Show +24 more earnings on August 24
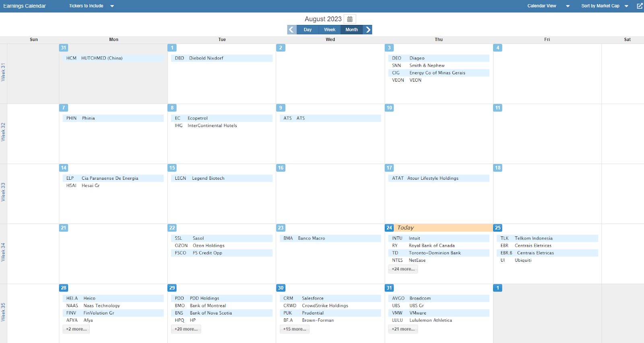Screen dimensions: 644x343 pyautogui.click(x=403, y=269)
